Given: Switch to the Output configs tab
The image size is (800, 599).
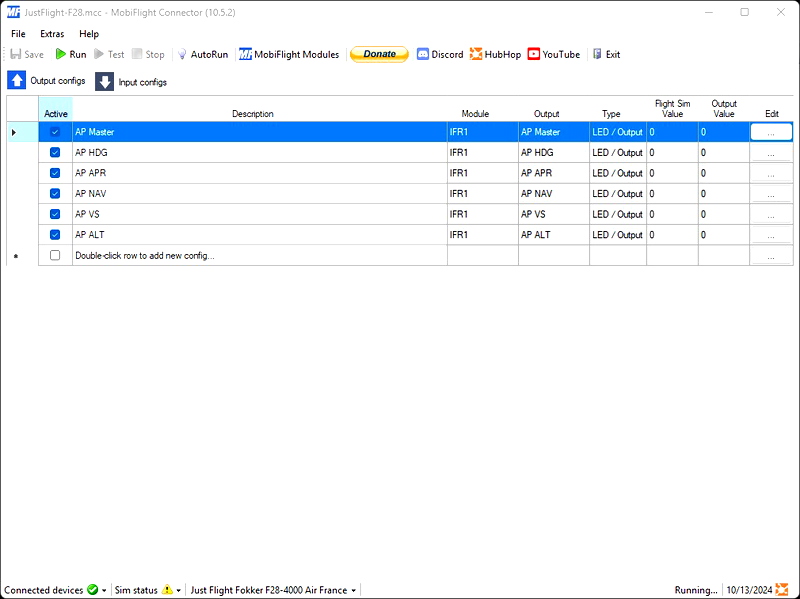Looking at the screenshot, I should tap(47, 81).
